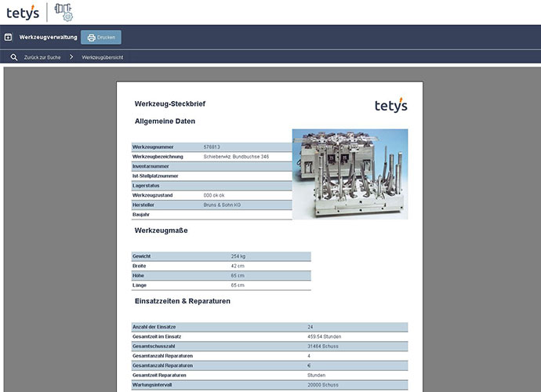Select the Anzahl der Einsätze label
541x392 pixels.
click(x=154, y=327)
